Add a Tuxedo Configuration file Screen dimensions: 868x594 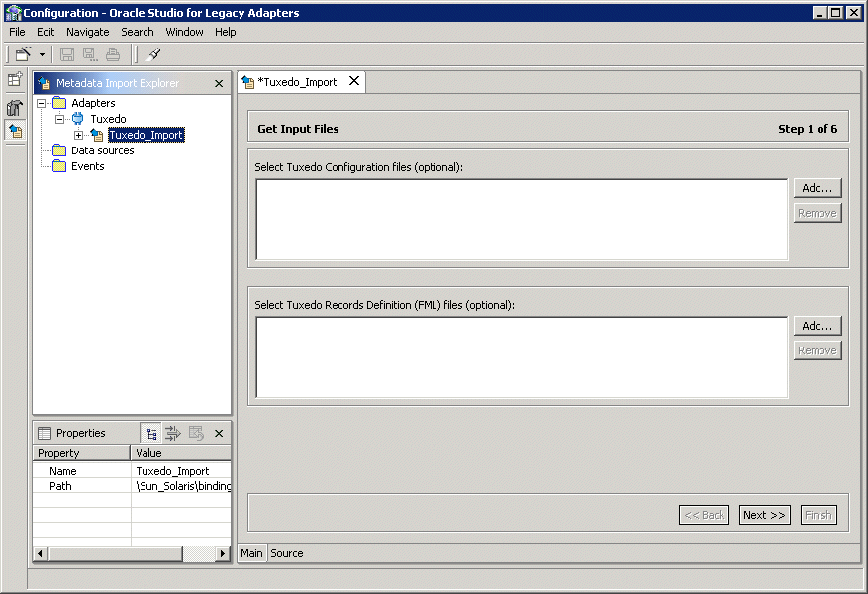[x=818, y=188]
